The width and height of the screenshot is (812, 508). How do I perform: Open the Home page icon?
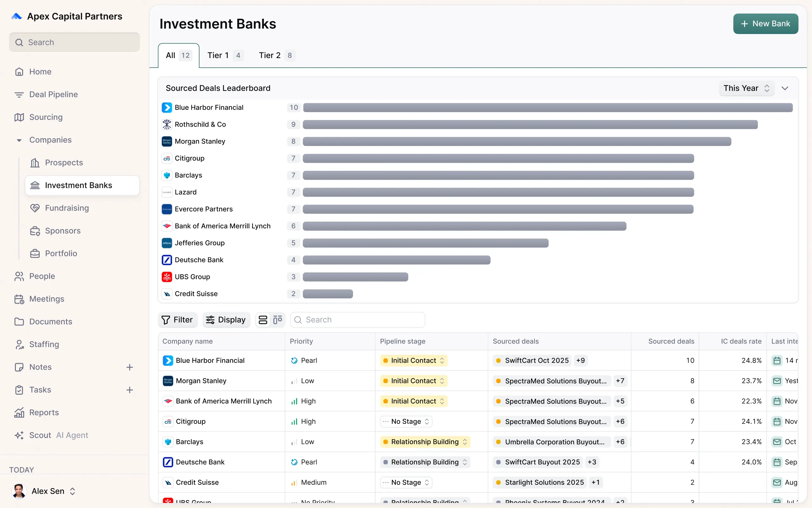tap(19, 71)
